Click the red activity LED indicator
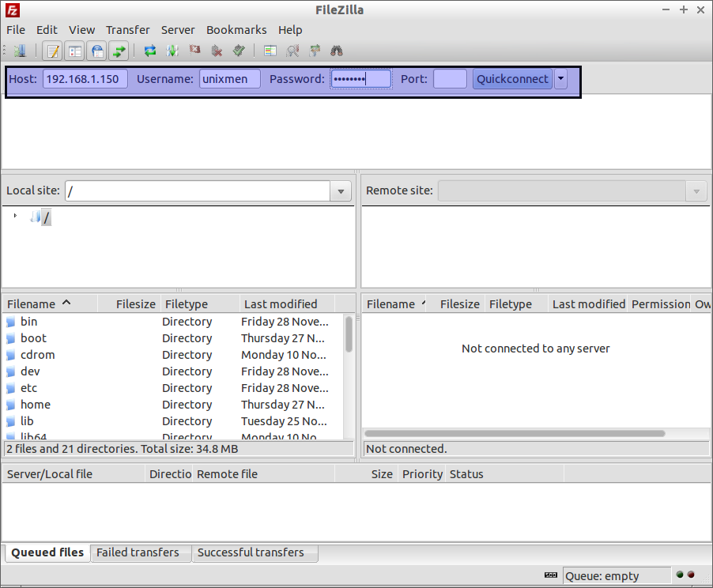Image resolution: width=713 pixels, height=588 pixels. click(x=691, y=575)
